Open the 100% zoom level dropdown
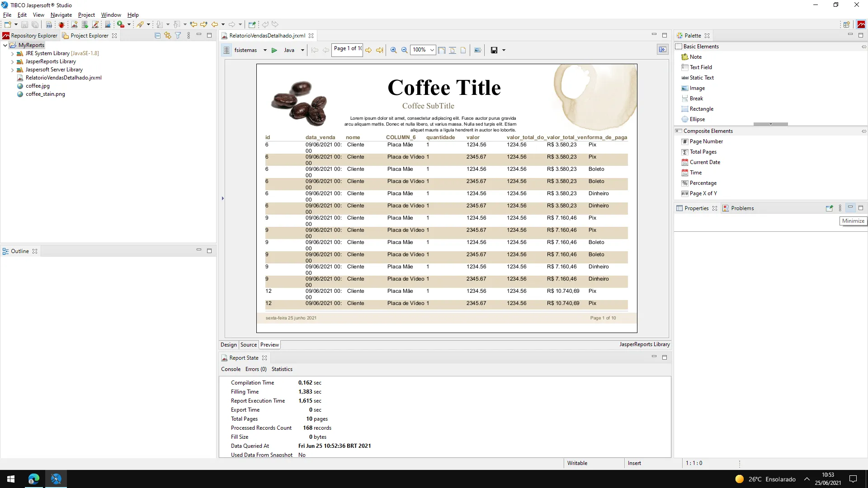Viewport: 868px width, 488px height. point(432,50)
